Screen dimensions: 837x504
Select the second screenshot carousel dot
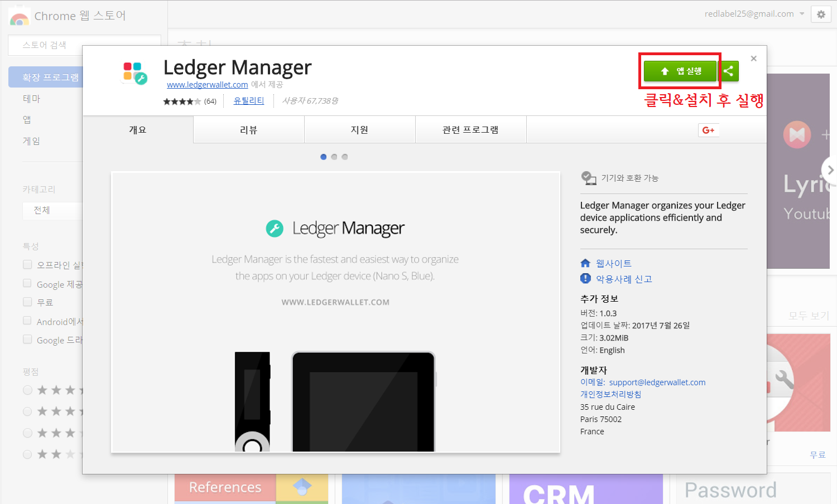click(x=334, y=157)
